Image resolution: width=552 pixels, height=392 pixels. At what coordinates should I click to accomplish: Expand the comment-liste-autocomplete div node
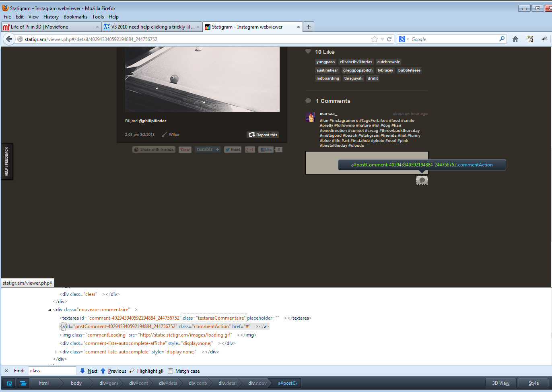pyautogui.click(x=56, y=352)
